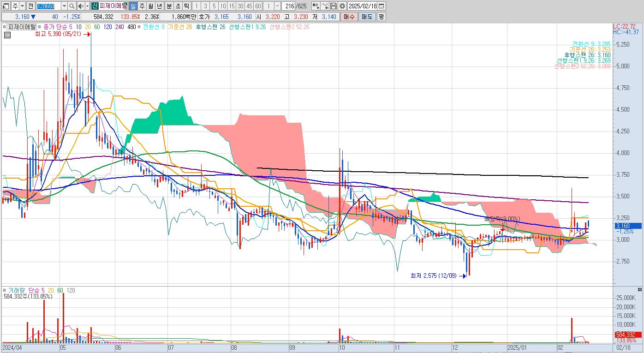Screen dimensions: 644x353
Task: Toggle the 분 minute period button
Action: tap(169, 6)
